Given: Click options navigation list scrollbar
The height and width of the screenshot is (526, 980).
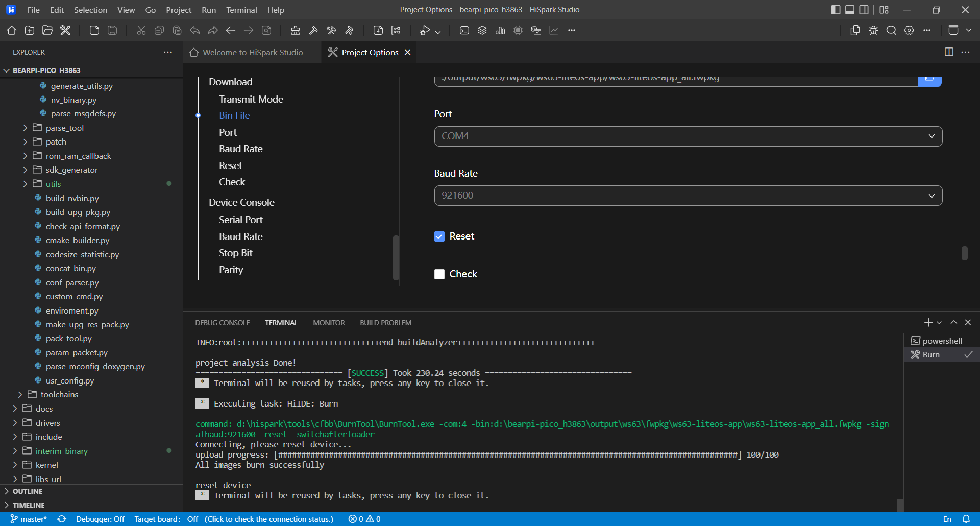Looking at the screenshot, I should [396, 257].
